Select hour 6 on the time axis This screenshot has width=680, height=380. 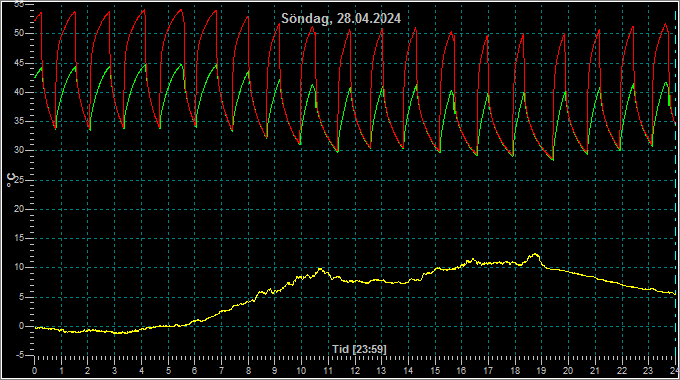pos(195,371)
